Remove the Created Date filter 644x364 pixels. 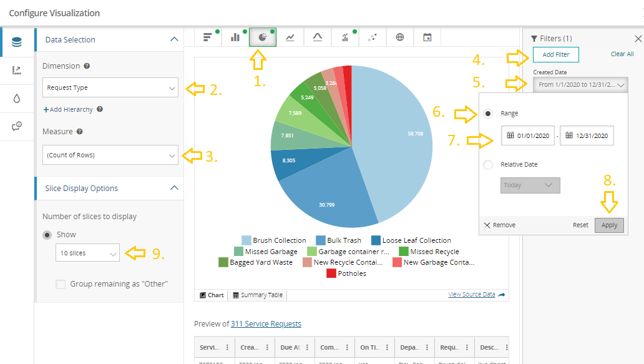pos(500,225)
